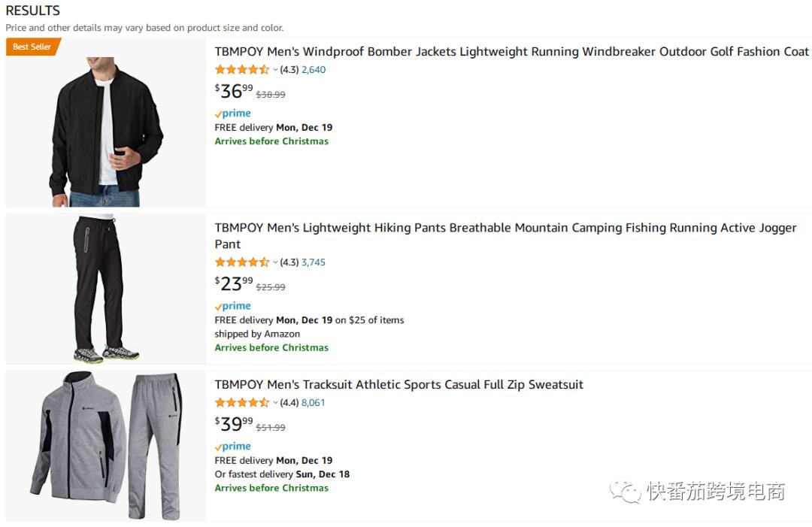The width and height of the screenshot is (812, 527).
Task: Expand rating chevron for Hiking Pants
Action: pyautogui.click(x=275, y=262)
